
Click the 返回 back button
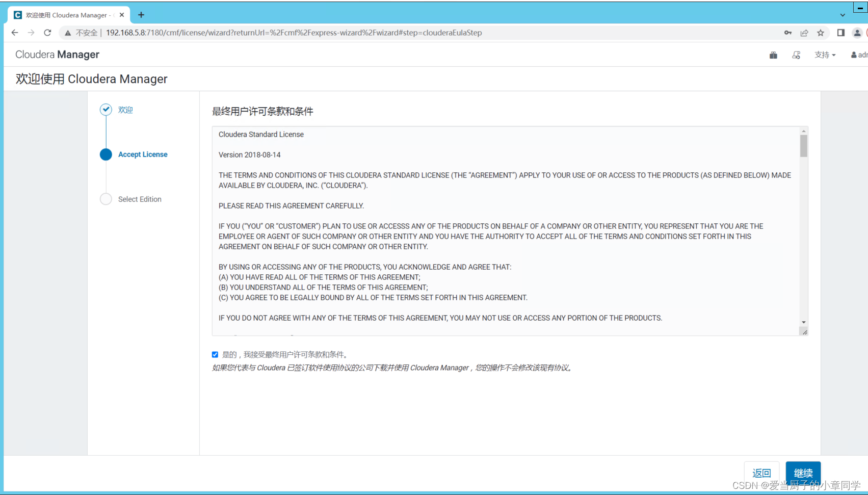pyautogui.click(x=761, y=473)
